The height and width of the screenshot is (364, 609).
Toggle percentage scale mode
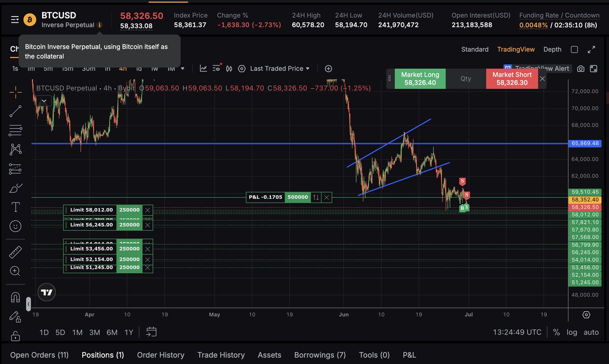[556, 332]
